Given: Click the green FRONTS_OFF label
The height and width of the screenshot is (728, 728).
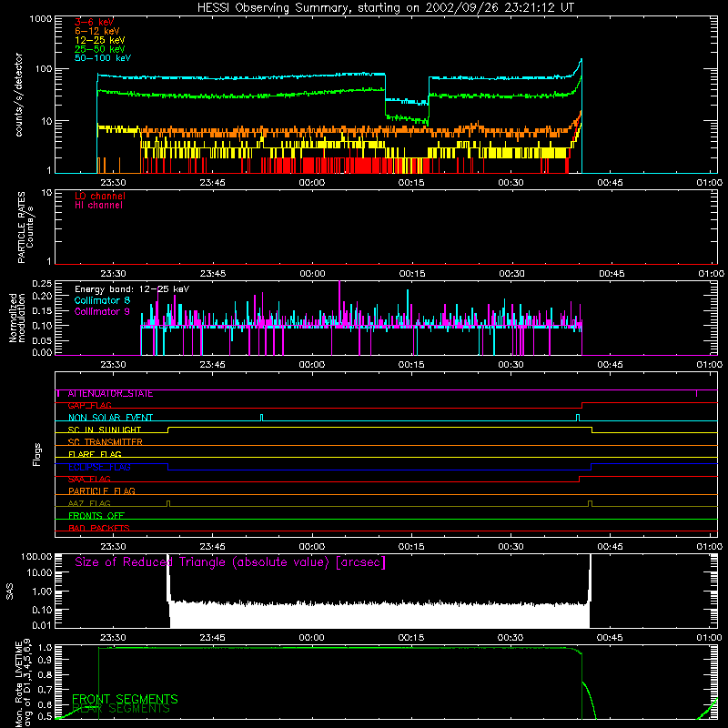Looking at the screenshot, I should point(96,516).
